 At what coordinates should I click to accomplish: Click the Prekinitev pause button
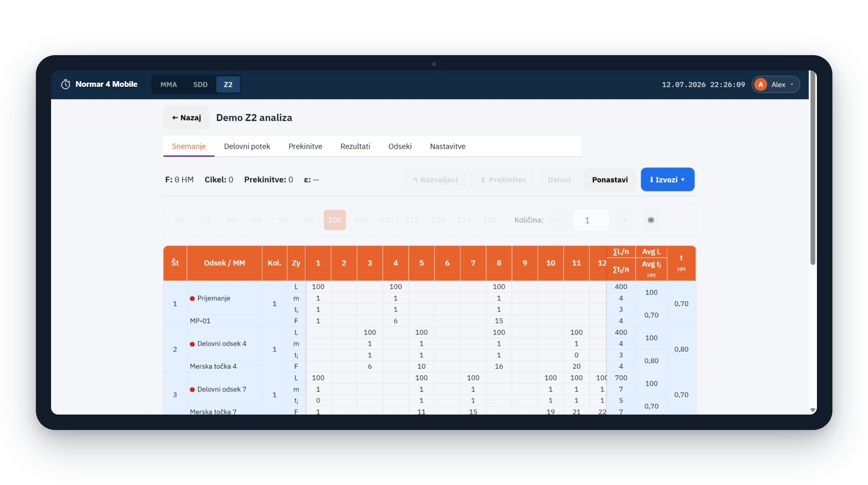tap(503, 180)
